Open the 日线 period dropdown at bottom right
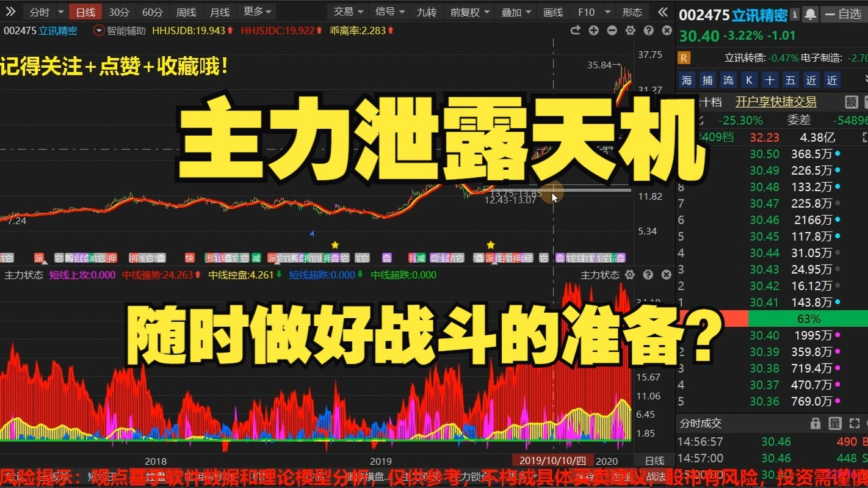868x488 pixels. [x=655, y=461]
